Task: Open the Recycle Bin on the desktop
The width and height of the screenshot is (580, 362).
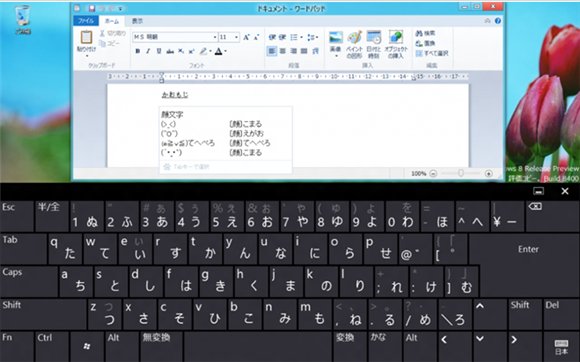Action: (23, 20)
